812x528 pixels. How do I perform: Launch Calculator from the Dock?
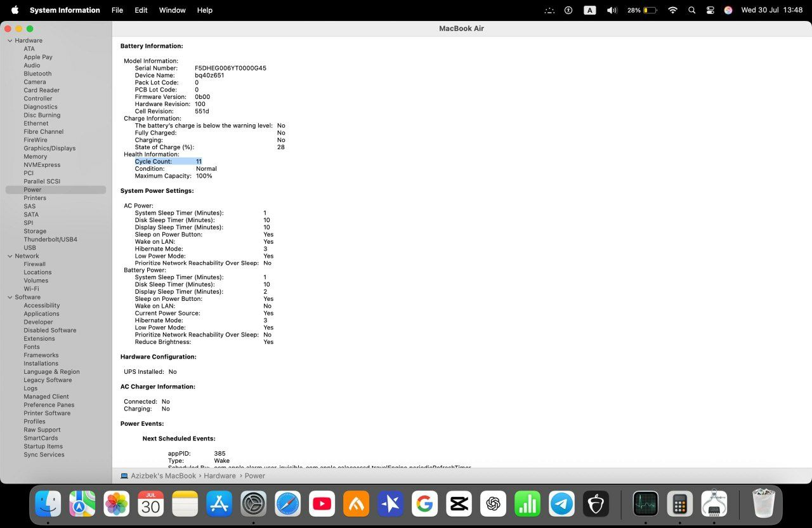[x=680, y=504]
